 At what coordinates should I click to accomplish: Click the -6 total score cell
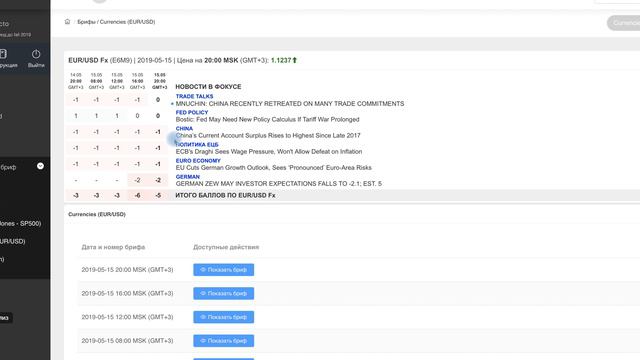[138, 196]
